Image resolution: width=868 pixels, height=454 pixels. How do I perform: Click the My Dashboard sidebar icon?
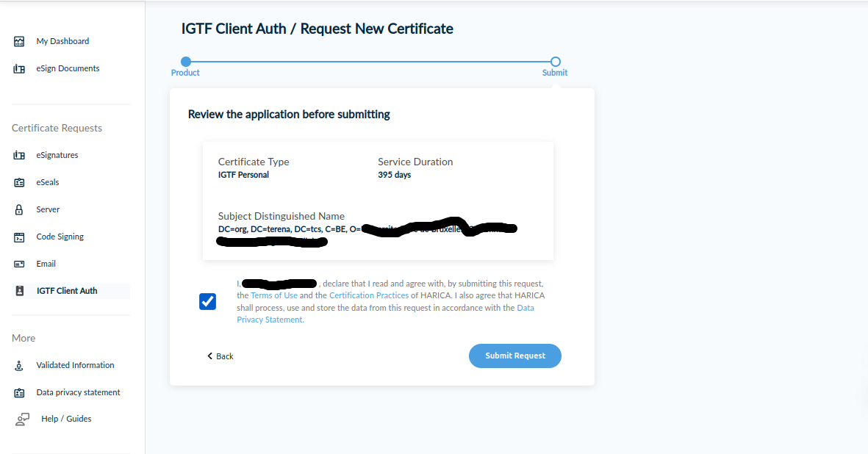[20, 42]
